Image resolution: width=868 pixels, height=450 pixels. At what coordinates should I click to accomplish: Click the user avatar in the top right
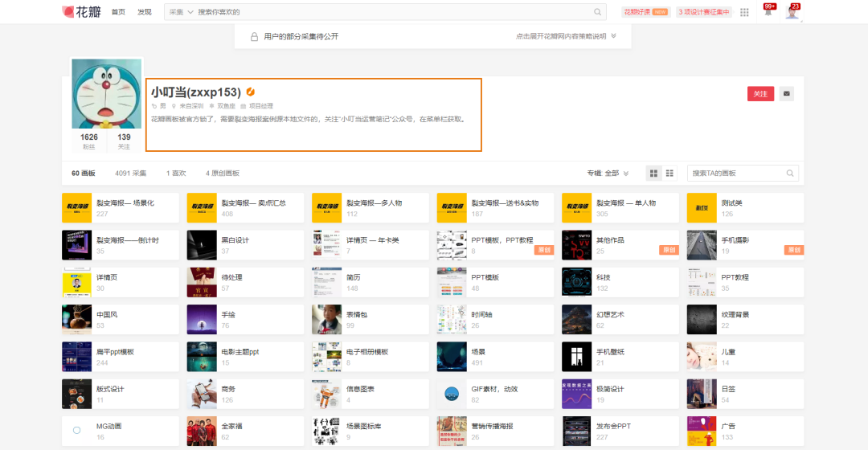[x=792, y=12]
